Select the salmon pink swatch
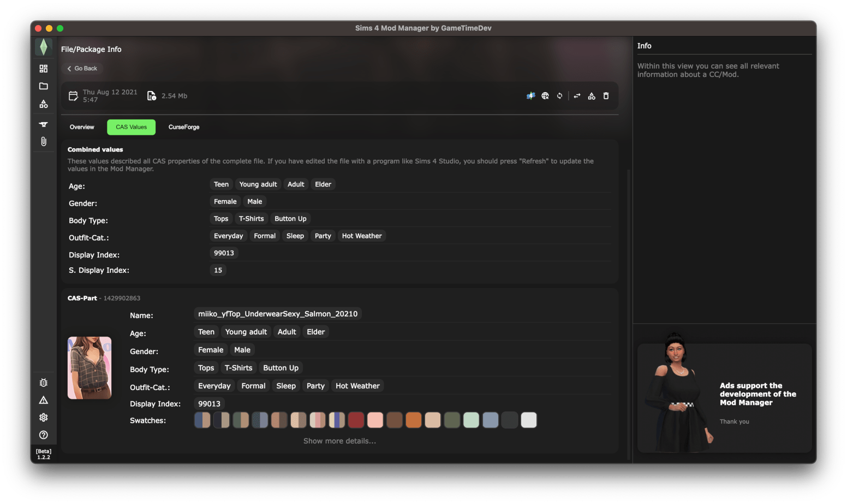 tap(375, 420)
